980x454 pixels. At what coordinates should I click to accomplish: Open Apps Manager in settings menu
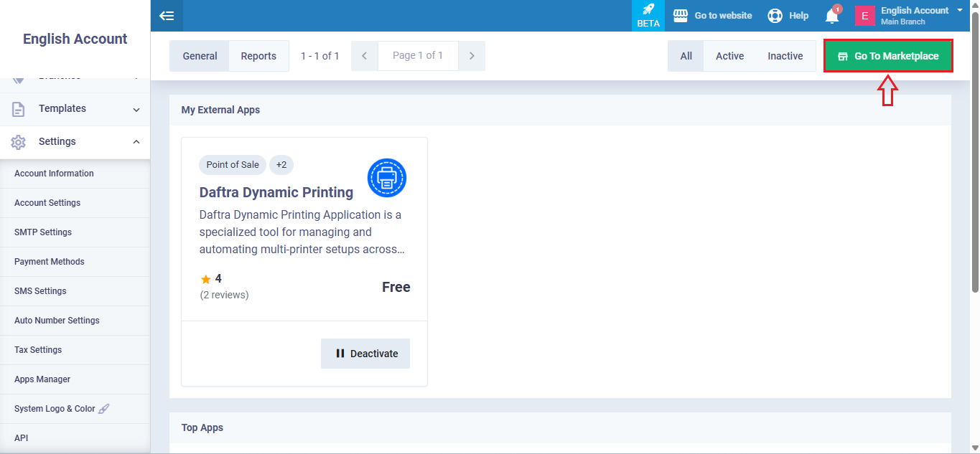pyautogui.click(x=42, y=379)
